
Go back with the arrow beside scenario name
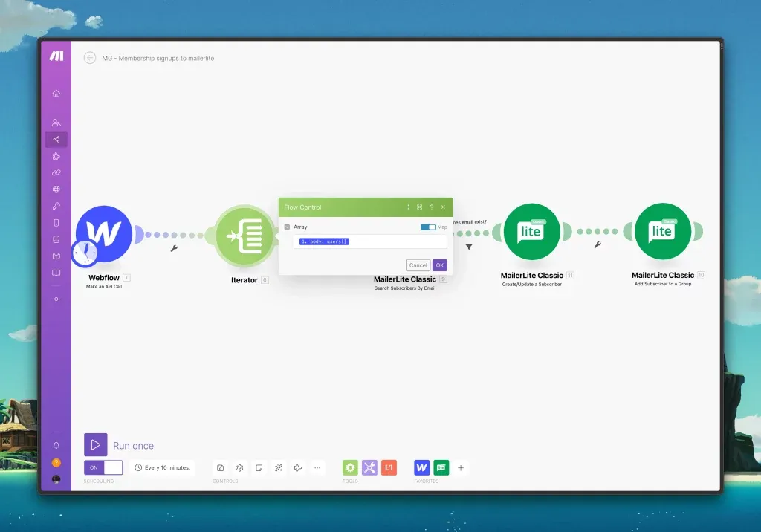(90, 58)
